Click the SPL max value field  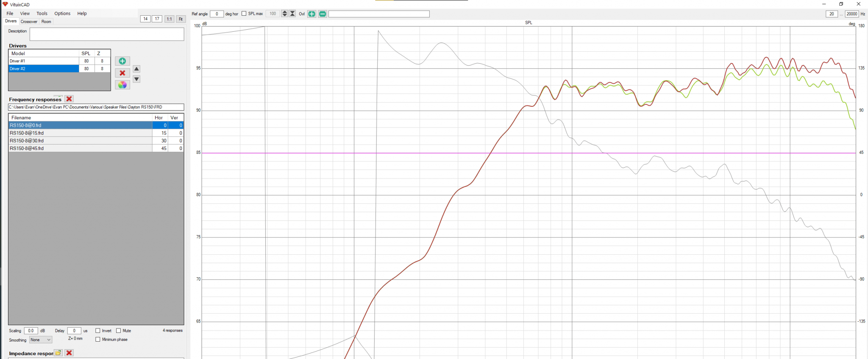(273, 14)
